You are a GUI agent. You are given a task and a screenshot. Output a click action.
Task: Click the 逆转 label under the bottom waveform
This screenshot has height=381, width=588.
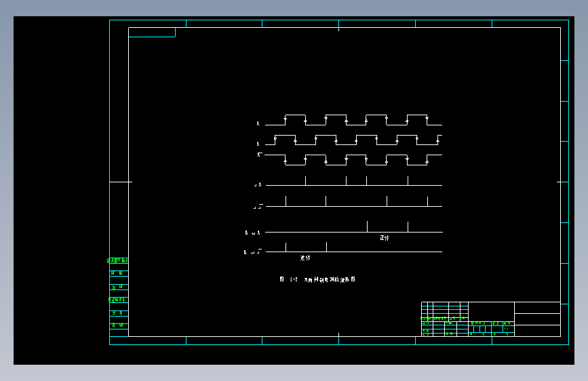click(305, 258)
